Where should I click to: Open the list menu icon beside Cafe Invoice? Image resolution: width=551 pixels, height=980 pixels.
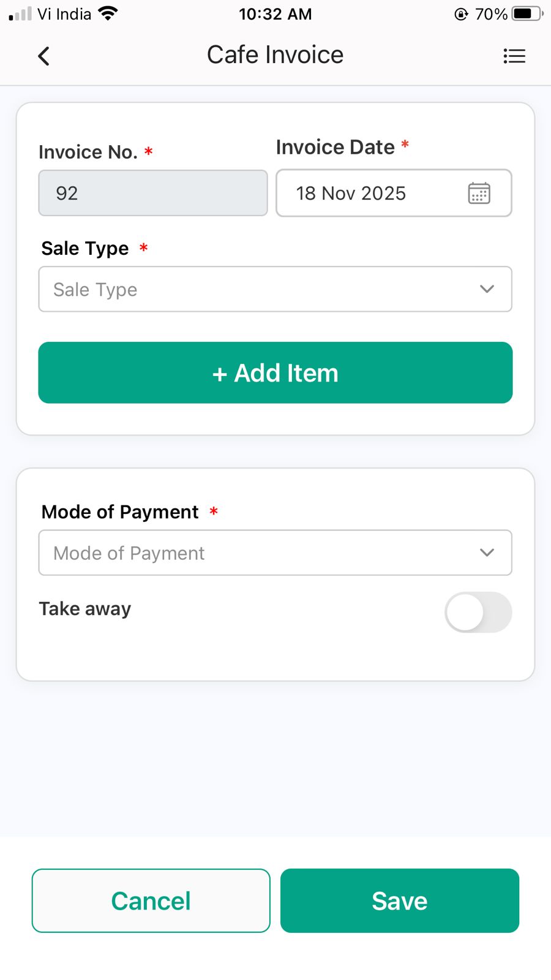click(x=514, y=56)
